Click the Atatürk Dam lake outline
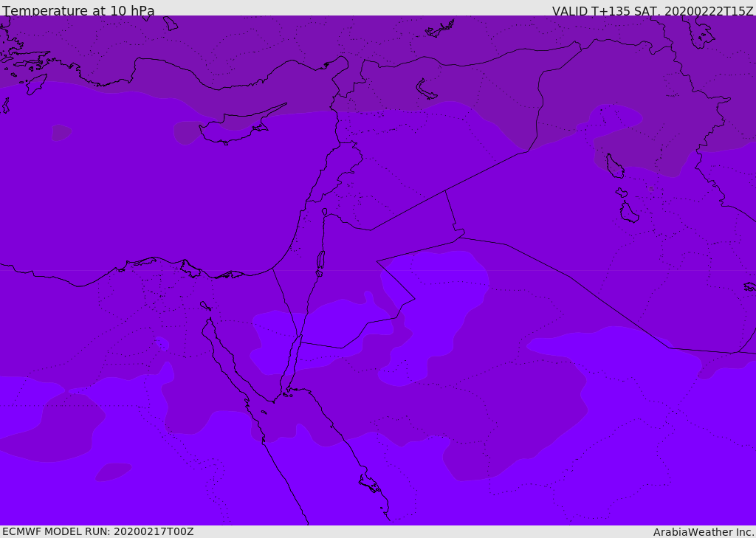The height and width of the screenshot is (538, 756). (x=440, y=29)
